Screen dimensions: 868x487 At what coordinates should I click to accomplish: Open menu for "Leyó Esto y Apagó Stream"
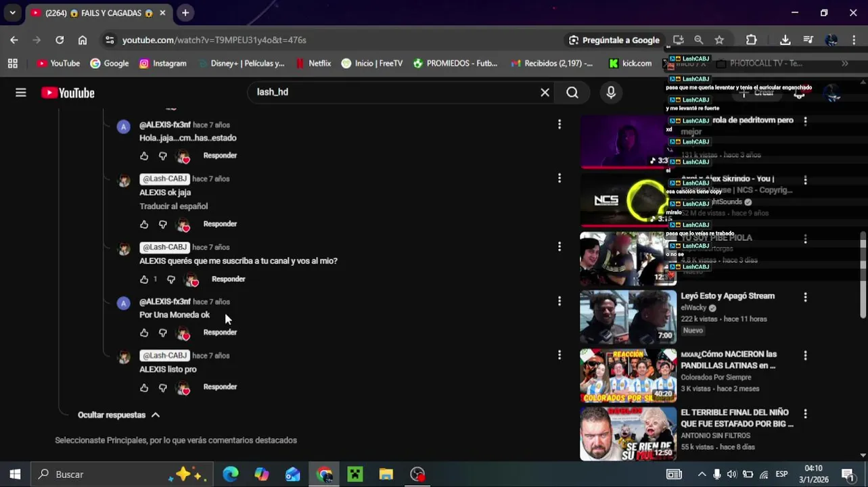[x=805, y=297]
